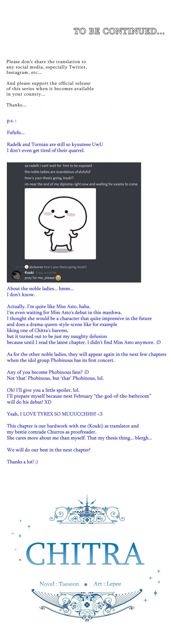171x644 pixels.
Task: Click the 'how's your thesis going, kouki?' reply preview
Action: pyautogui.click(x=65, y=267)
